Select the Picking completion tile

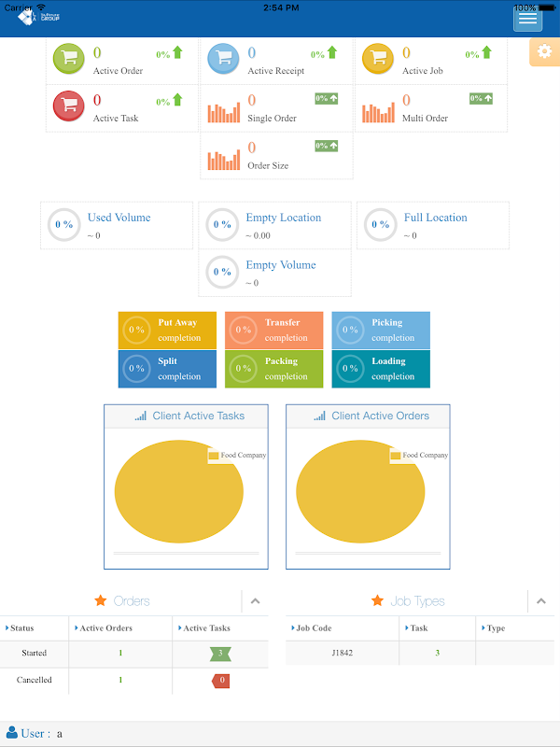(381, 331)
